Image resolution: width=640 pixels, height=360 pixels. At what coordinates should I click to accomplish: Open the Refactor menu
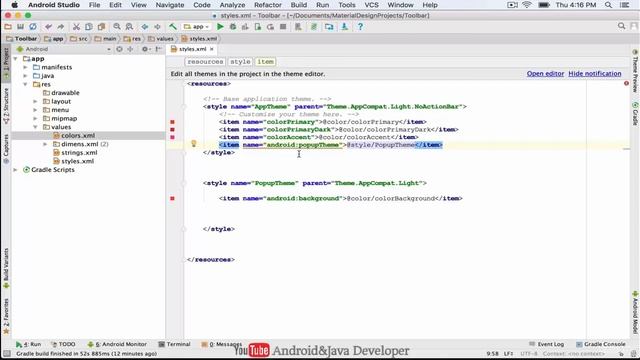pyautogui.click(x=268, y=5)
